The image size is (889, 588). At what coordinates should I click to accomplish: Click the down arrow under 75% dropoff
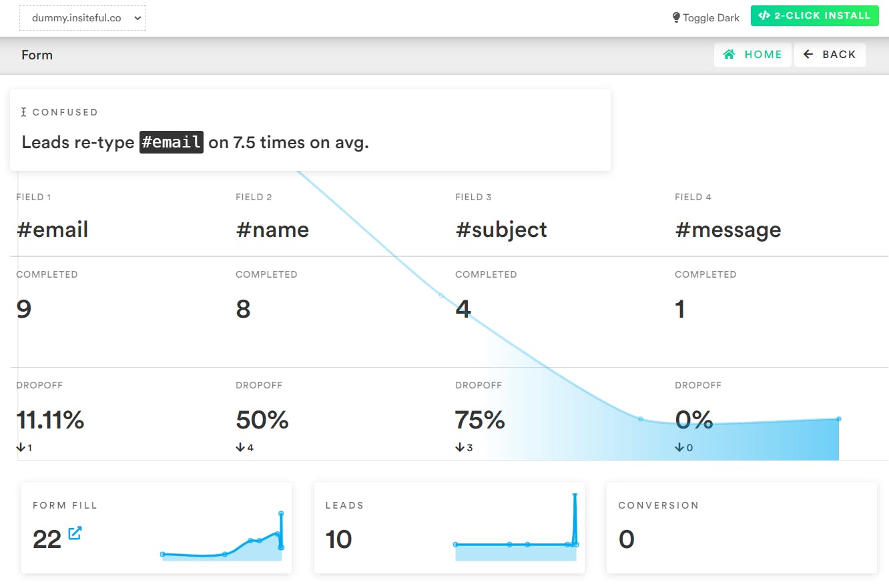coord(460,448)
